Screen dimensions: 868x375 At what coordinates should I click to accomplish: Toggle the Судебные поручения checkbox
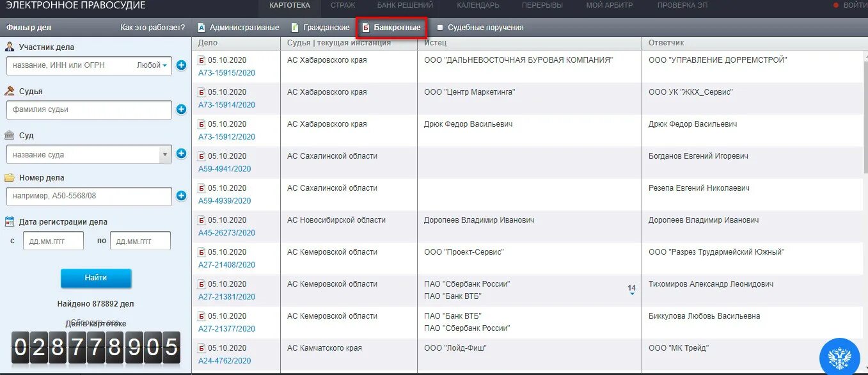click(x=440, y=28)
